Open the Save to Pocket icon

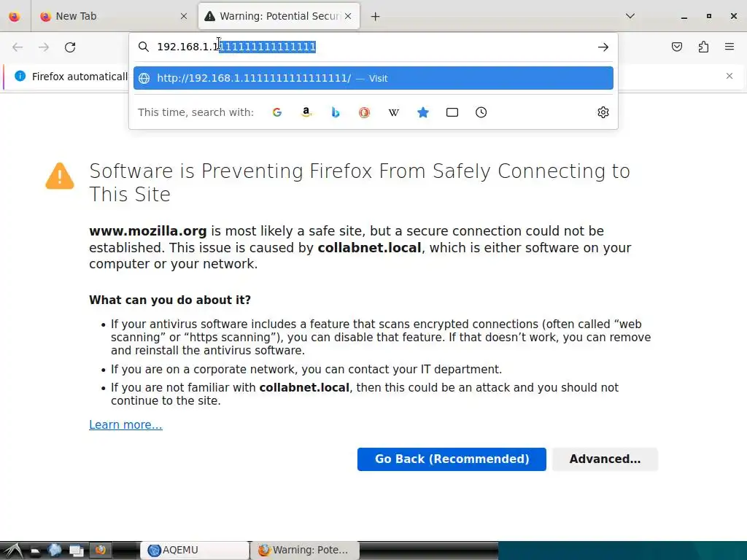click(x=677, y=47)
